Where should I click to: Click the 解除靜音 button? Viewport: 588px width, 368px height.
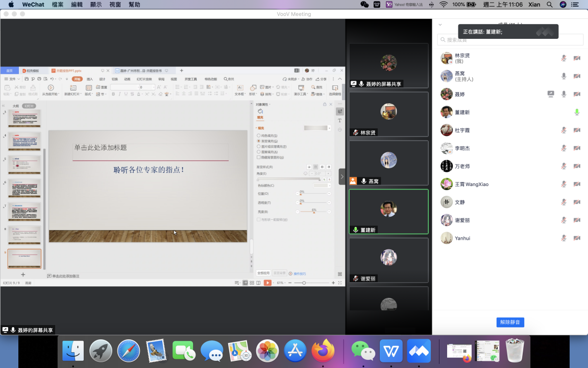[x=510, y=322]
